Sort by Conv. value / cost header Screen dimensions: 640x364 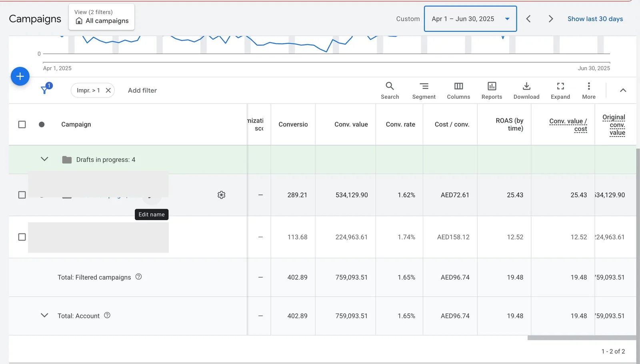coord(568,125)
